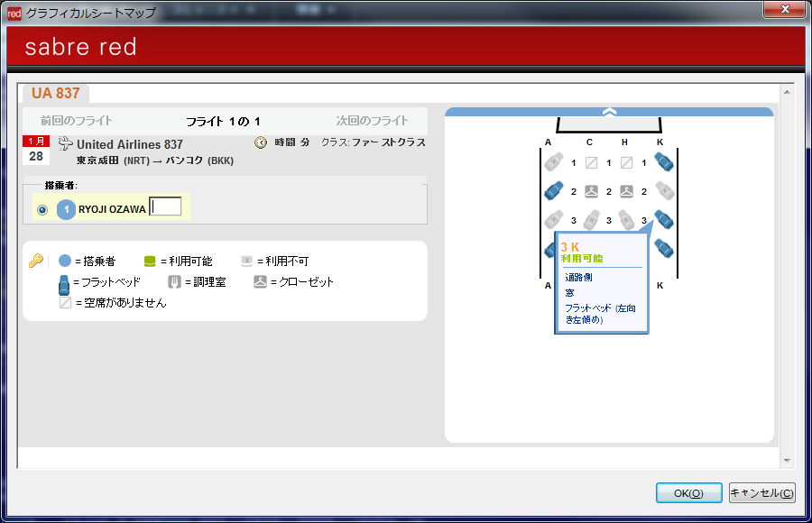Select unavailable seat 1A on seat map
This screenshot has width=812, height=523.
pos(554,162)
